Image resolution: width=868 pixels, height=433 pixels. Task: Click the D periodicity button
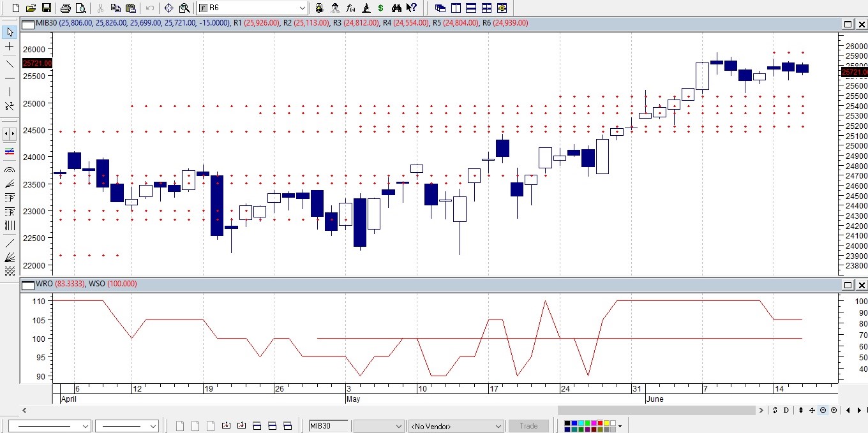click(786, 410)
